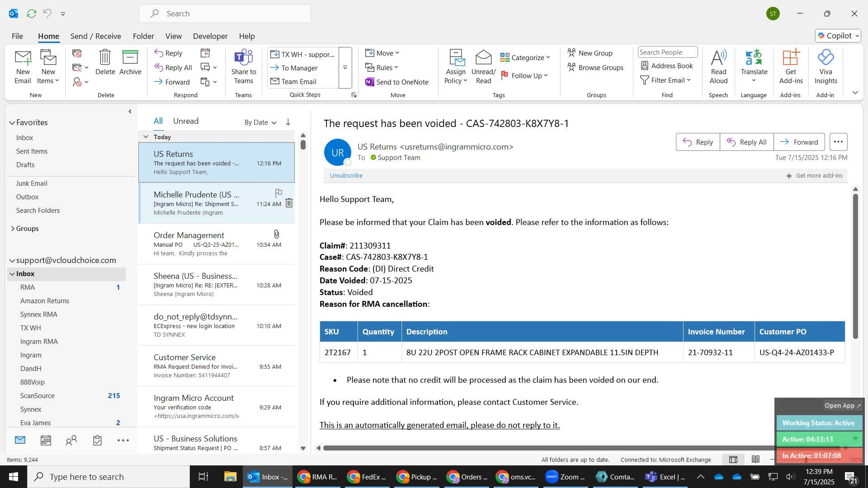Expand the Rules dropdown
868x488 pixels.
click(382, 67)
